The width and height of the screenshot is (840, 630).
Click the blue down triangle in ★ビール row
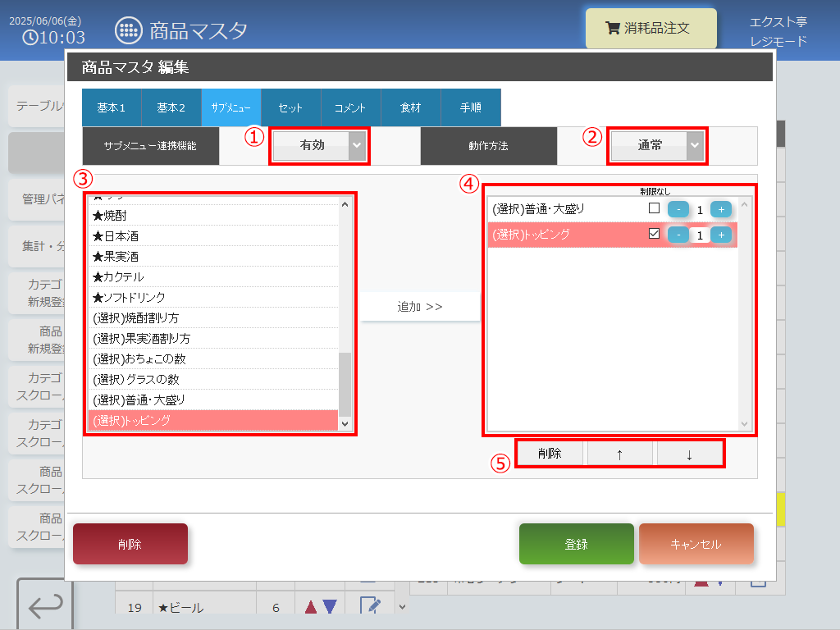coord(330,607)
